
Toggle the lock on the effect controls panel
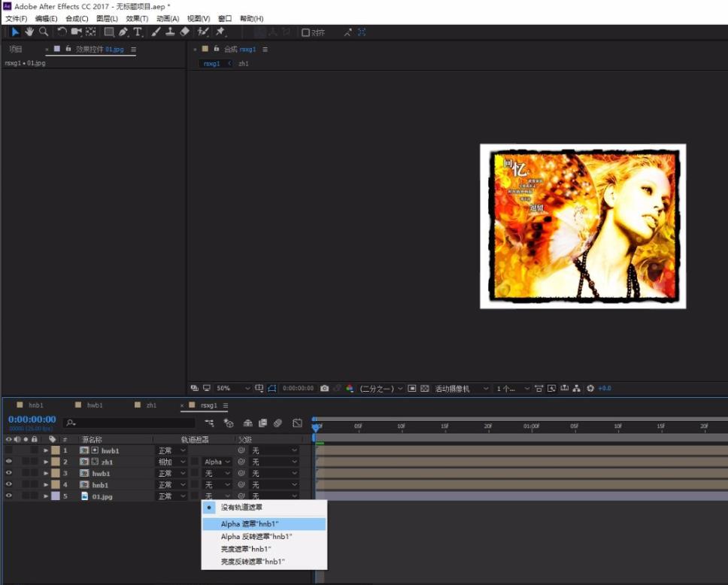pyautogui.click(x=68, y=48)
